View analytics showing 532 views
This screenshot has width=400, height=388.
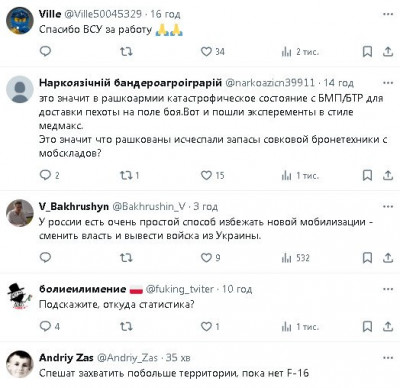296,258
